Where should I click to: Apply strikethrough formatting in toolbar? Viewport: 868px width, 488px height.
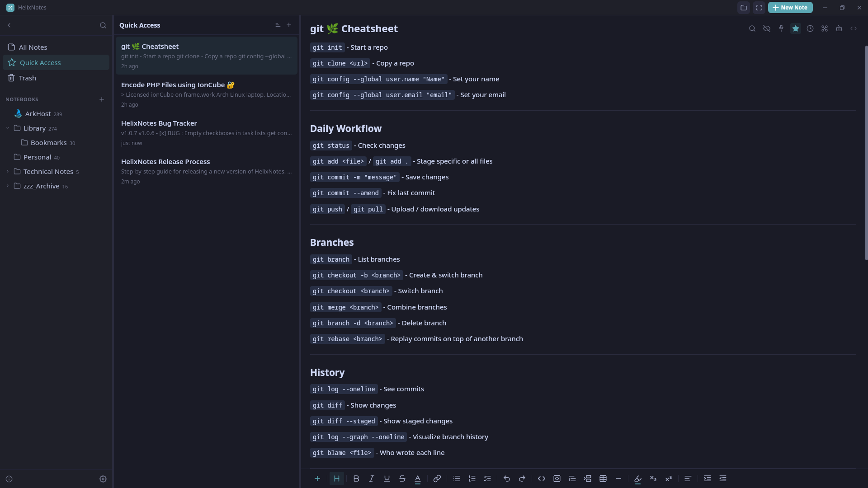[402, 479]
